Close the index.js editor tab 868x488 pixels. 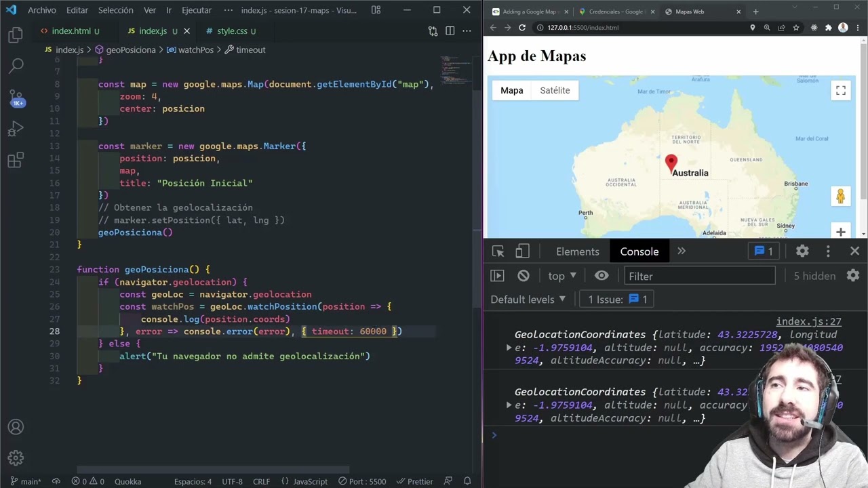click(x=187, y=31)
